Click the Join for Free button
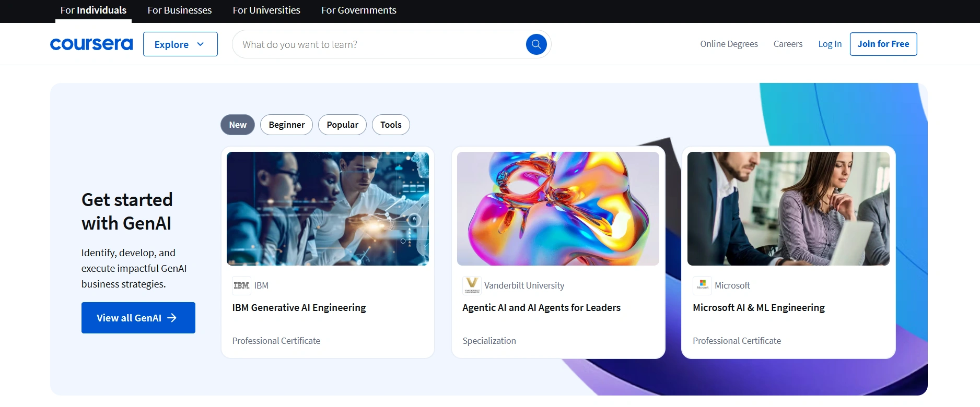 click(x=883, y=44)
